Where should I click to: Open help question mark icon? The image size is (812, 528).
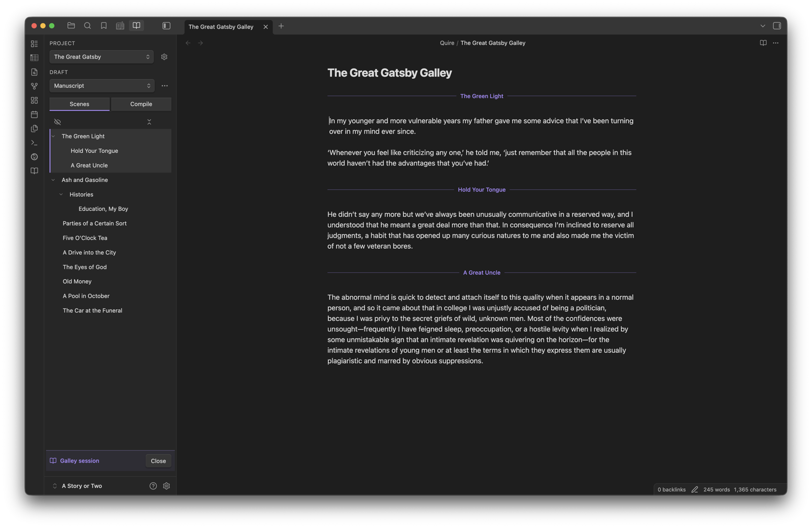(153, 486)
